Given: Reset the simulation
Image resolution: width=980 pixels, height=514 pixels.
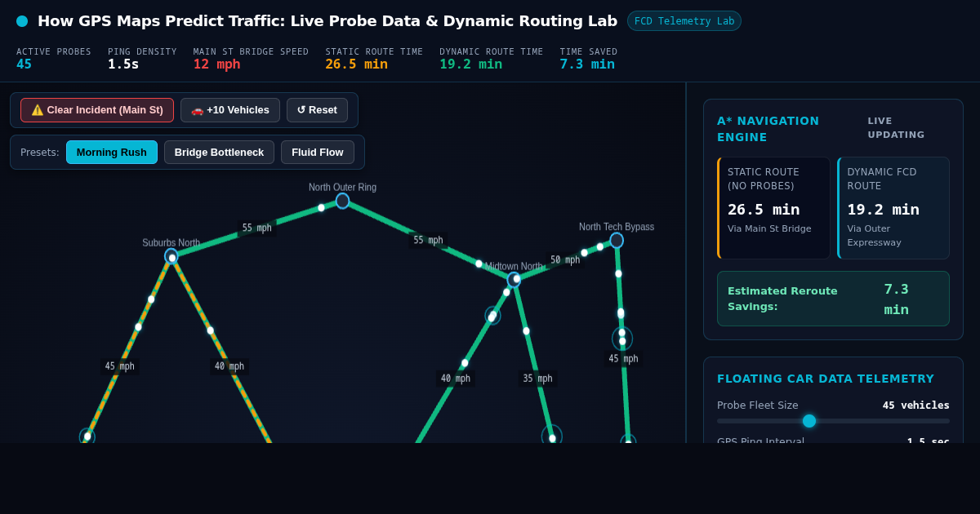Looking at the screenshot, I should pyautogui.click(x=317, y=110).
